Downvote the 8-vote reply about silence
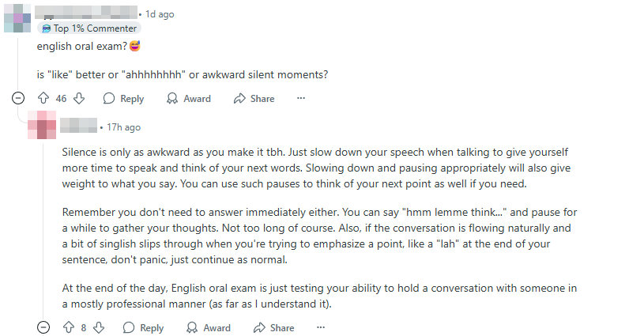The height and width of the screenshot is (336, 644). [97, 328]
